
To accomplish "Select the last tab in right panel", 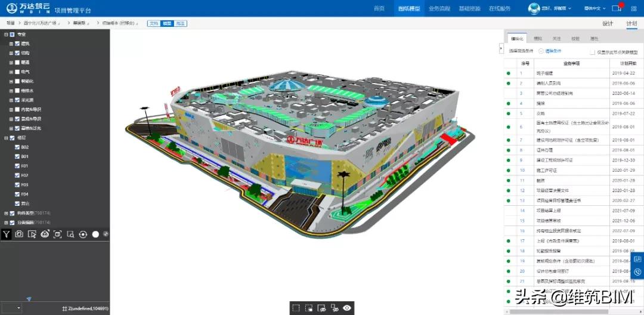I will tap(595, 39).
